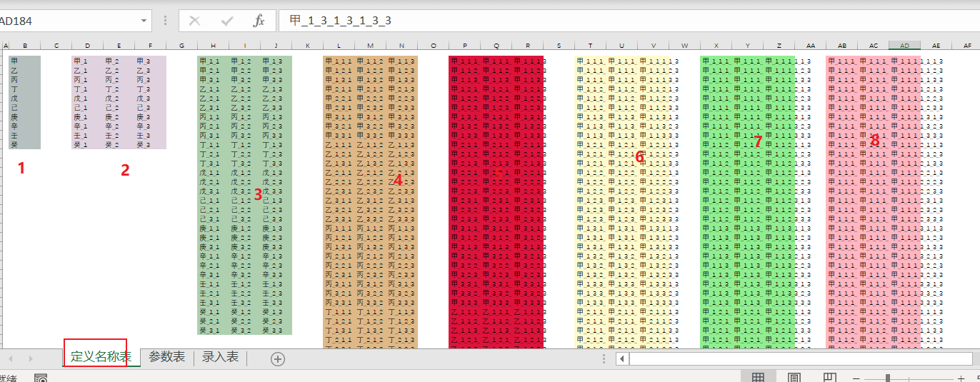980x382 pixels.
Task: Click cell 乙_2 in column E
Action: click(x=119, y=71)
